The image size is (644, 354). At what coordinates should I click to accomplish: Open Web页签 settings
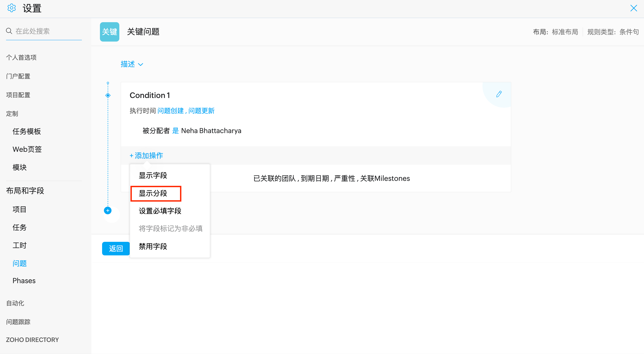pyautogui.click(x=27, y=149)
